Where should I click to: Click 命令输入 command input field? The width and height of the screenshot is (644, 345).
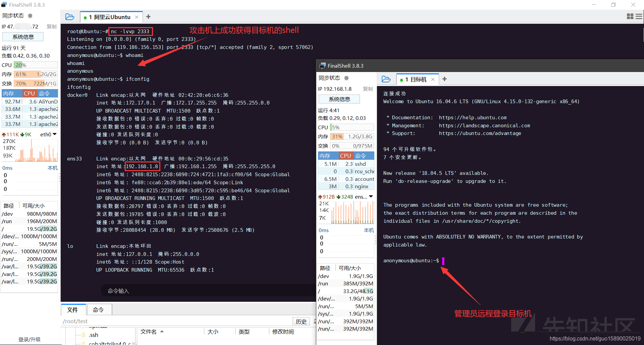208,291
